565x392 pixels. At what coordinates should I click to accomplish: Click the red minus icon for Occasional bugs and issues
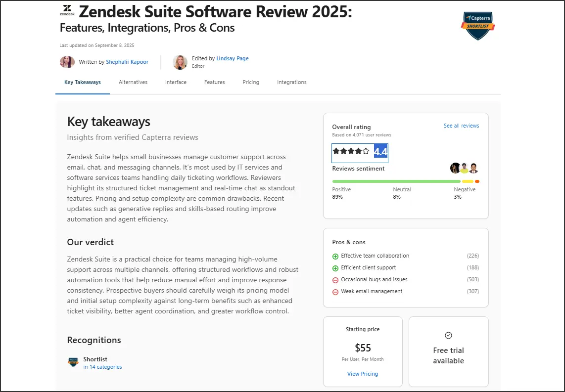coord(335,280)
